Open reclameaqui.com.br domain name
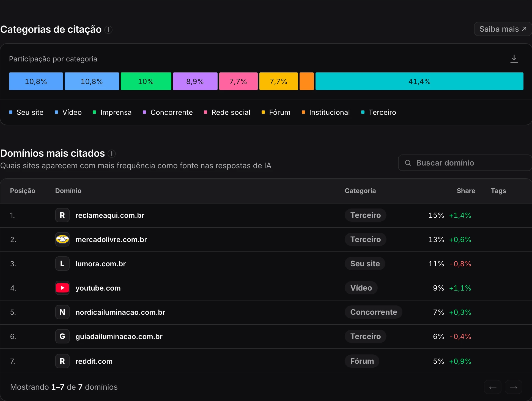Image resolution: width=532 pixels, height=401 pixels. [110, 215]
